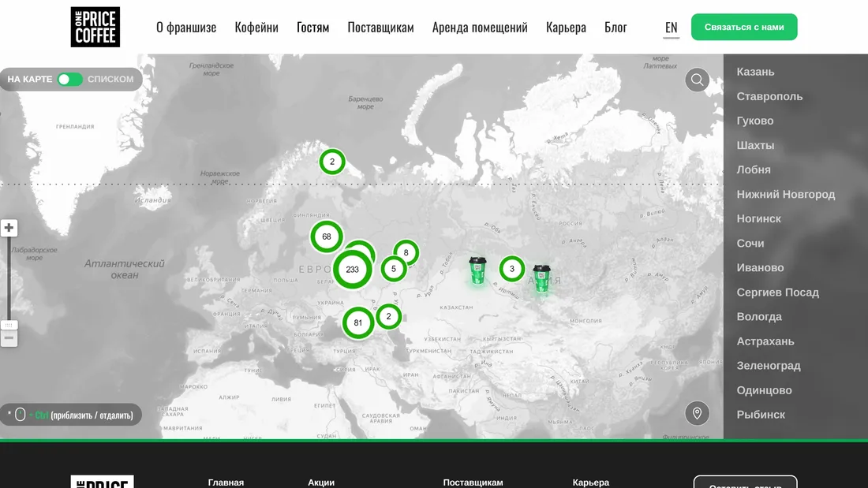This screenshot has height=488, width=868.
Task: Click the cluster marker showing 3 cafes
Action: [x=511, y=269]
